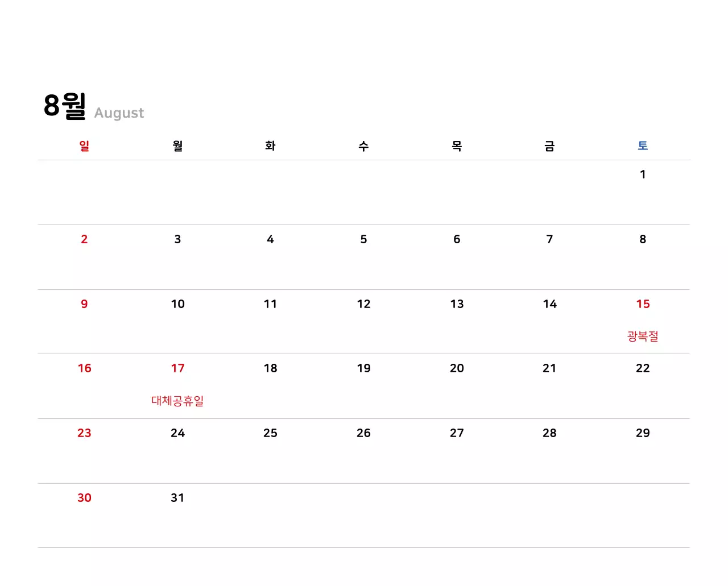Click date 26 on the calendar
This screenshot has width=728, height=586.
point(363,433)
